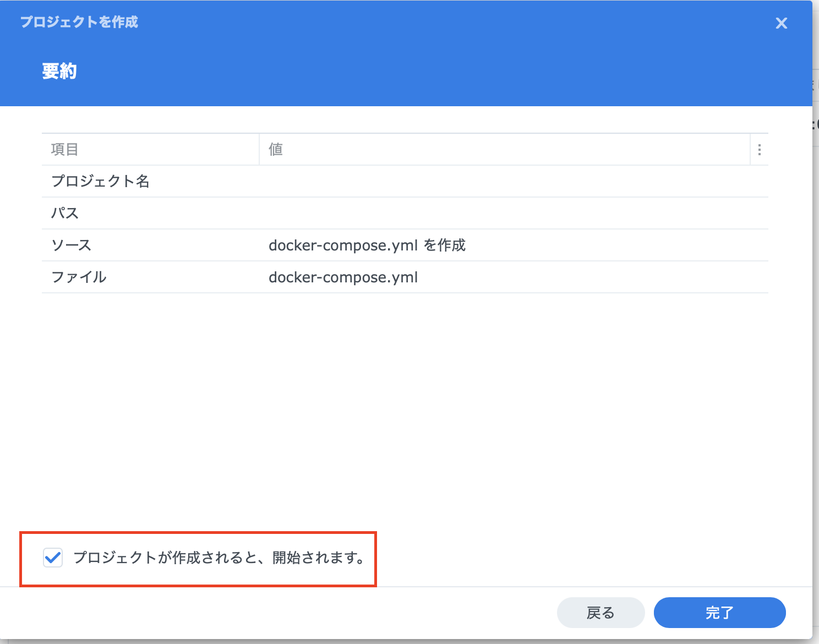Click the プロジェクトを作成 title bar
819x644 pixels.
pyautogui.click(x=79, y=22)
